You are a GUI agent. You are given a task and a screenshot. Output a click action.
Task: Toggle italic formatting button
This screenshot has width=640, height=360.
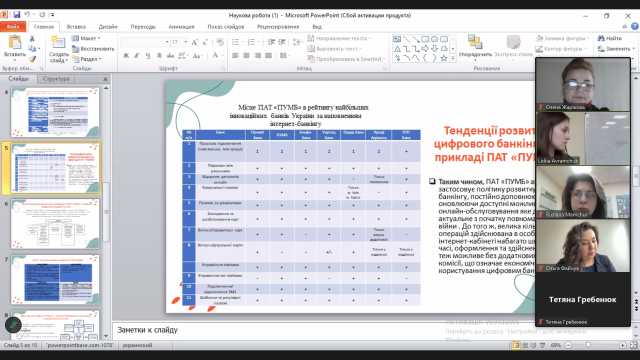[137, 56]
